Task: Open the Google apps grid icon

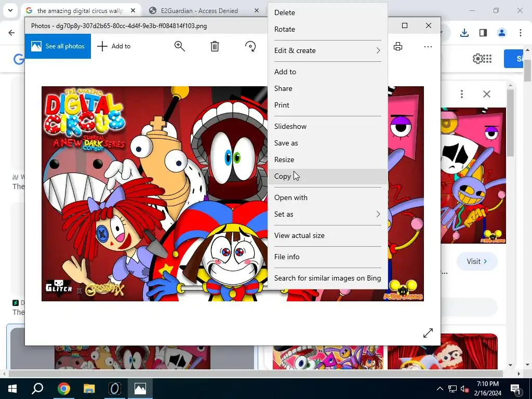Action: pos(487,59)
